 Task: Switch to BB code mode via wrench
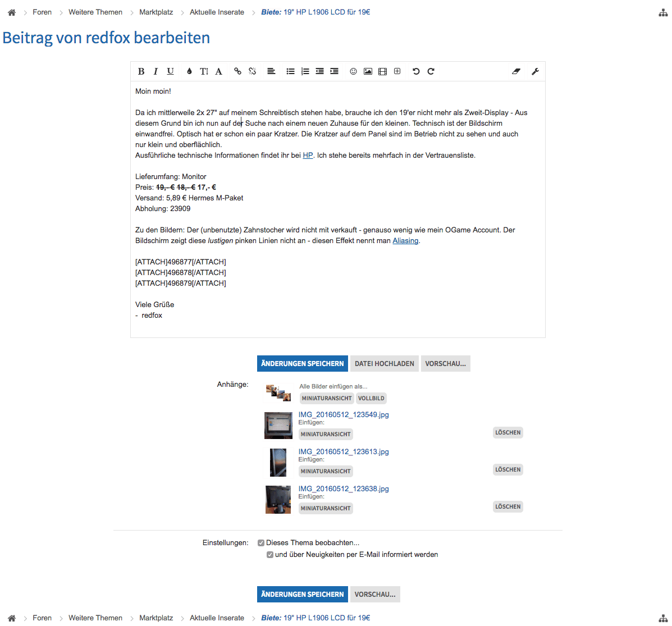[535, 71]
